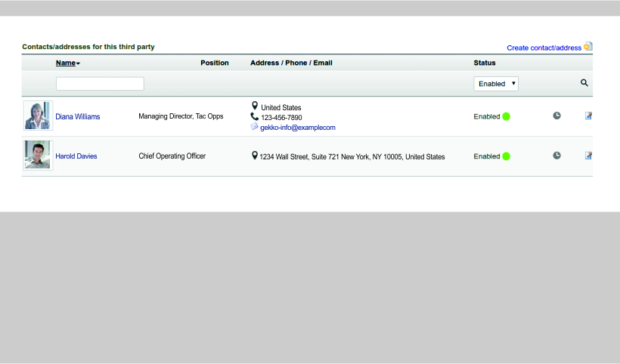The width and height of the screenshot is (620, 364).
Task: Toggle Diana Williams' green Enabled status
Action: (x=506, y=116)
